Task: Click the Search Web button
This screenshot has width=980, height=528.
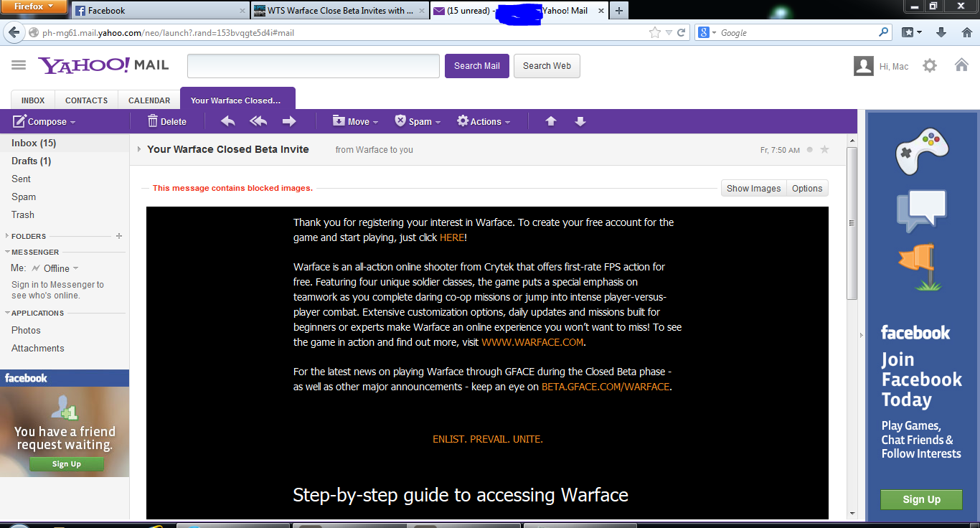Action: 547,66
